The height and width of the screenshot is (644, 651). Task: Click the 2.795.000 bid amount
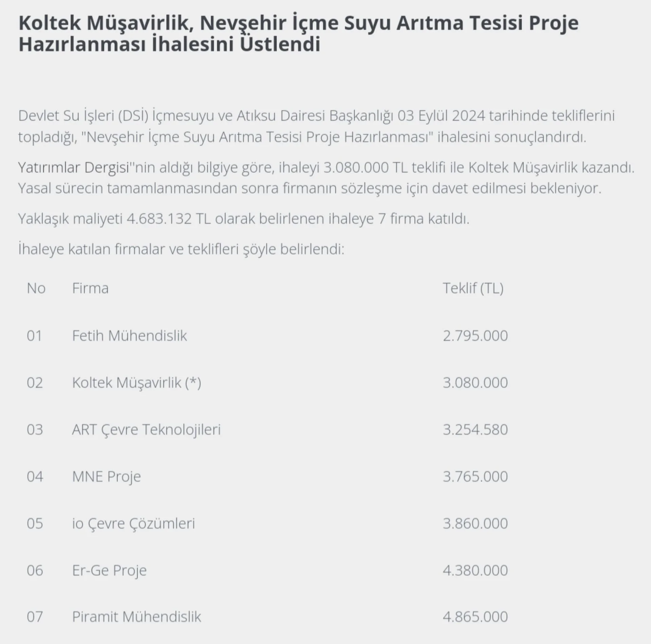[475, 336]
